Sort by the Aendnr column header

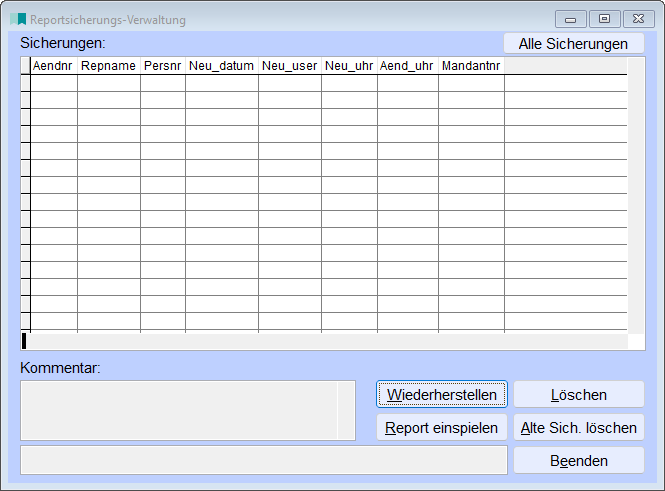pyautogui.click(x=54, y=66)
